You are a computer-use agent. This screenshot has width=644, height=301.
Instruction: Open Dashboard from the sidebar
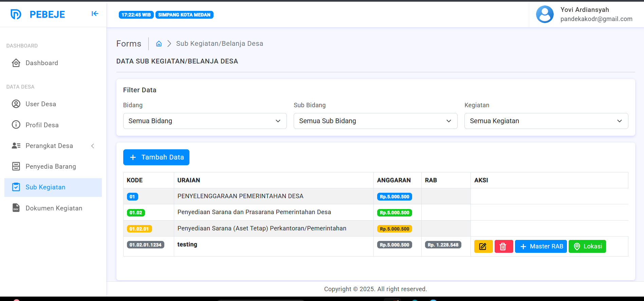tap(42, 63)
